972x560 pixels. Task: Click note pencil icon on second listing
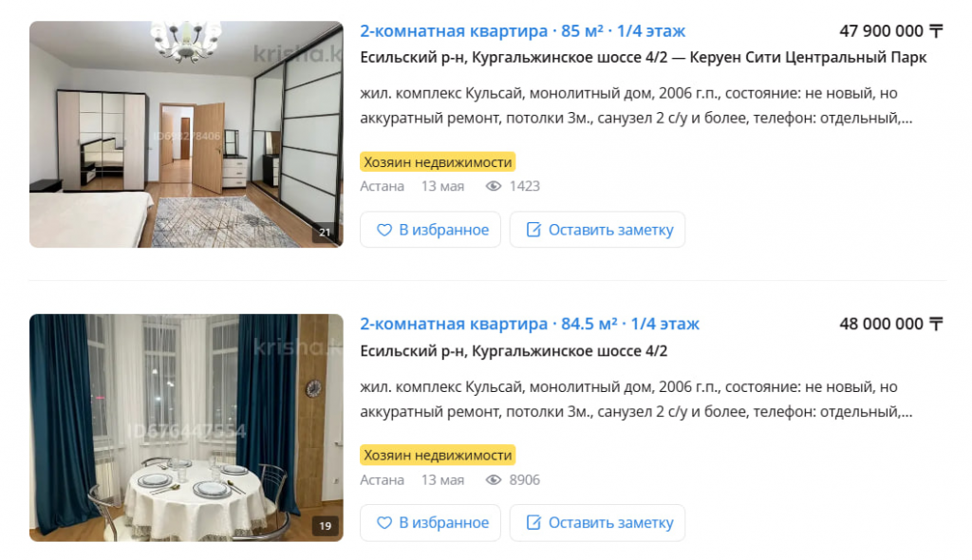tap(533, 522)
